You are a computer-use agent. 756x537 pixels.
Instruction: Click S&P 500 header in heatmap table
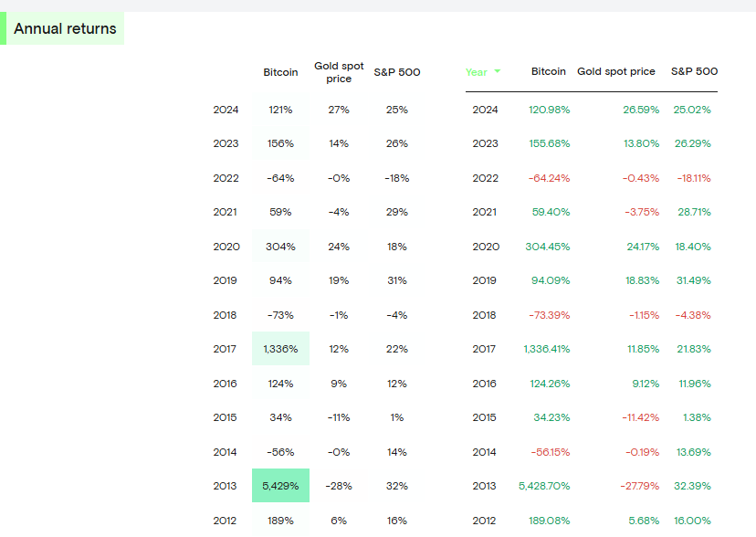[397, 72]
